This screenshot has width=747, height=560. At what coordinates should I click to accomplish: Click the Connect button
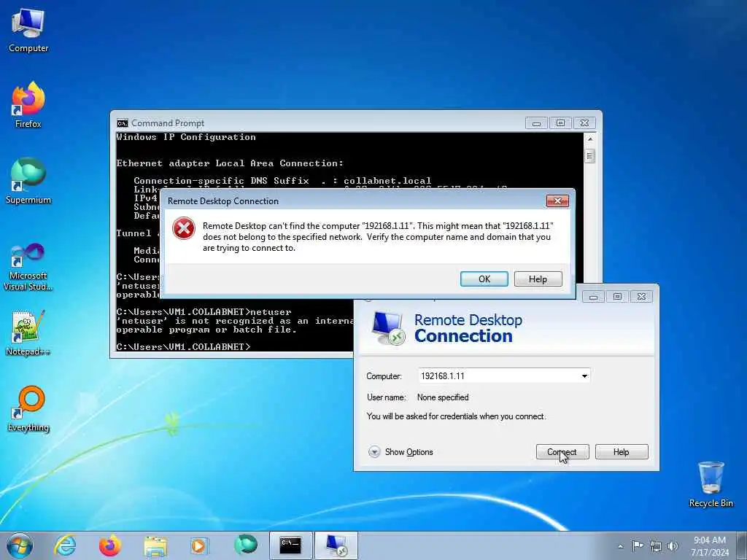[x=562, y=452]
